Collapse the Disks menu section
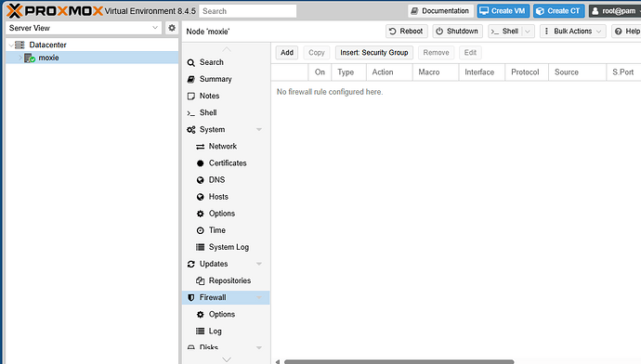 259,347
